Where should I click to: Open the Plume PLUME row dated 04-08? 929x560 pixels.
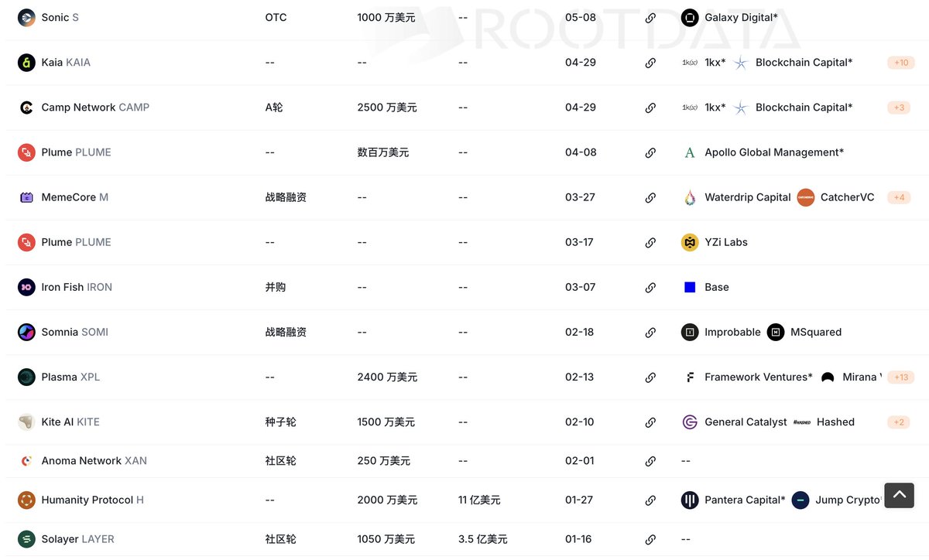(76, 152)
